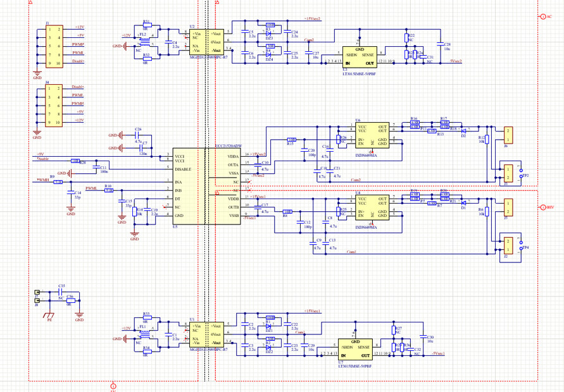564x392 pixels.
Task: Select capacitor C30 10u symbol
Action: click(x=423, y=336)
